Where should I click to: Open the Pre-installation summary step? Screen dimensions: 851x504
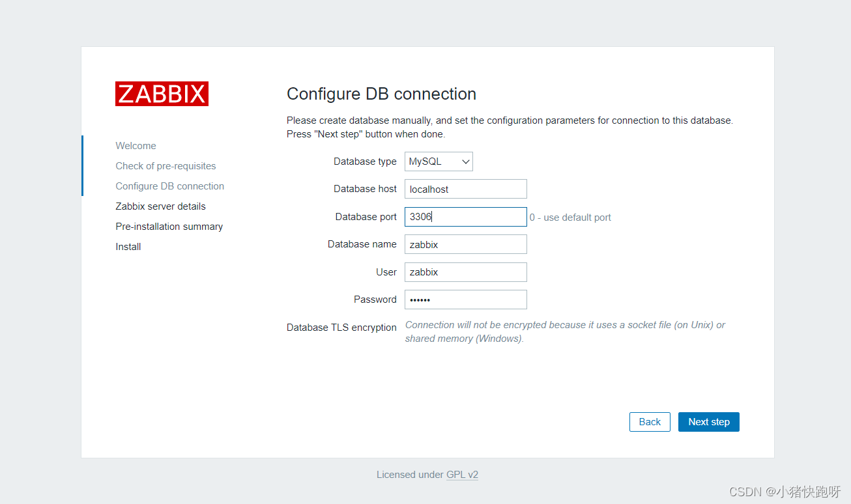169,226
